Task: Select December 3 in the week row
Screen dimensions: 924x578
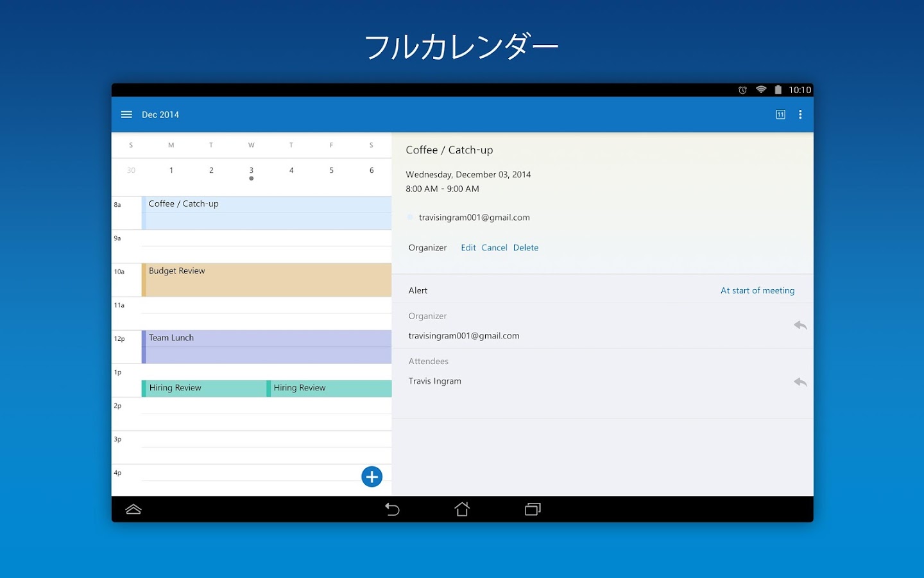Action: tap(251, 170)
